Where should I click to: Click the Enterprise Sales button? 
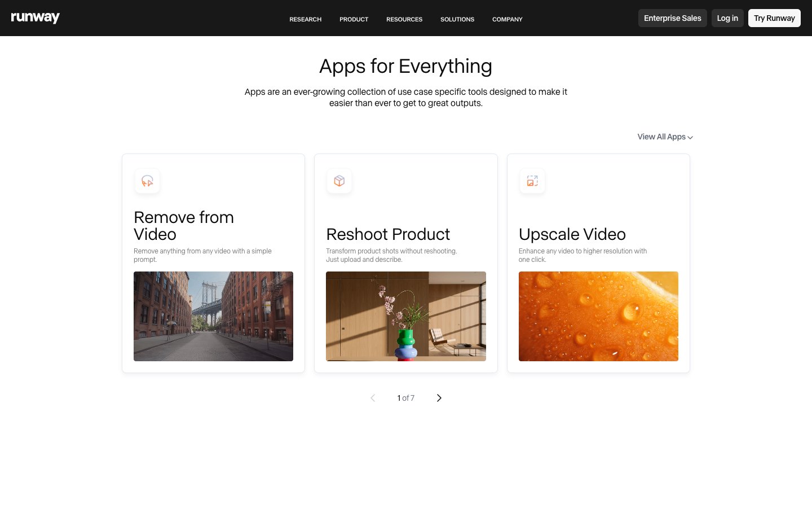click(672, 17)
